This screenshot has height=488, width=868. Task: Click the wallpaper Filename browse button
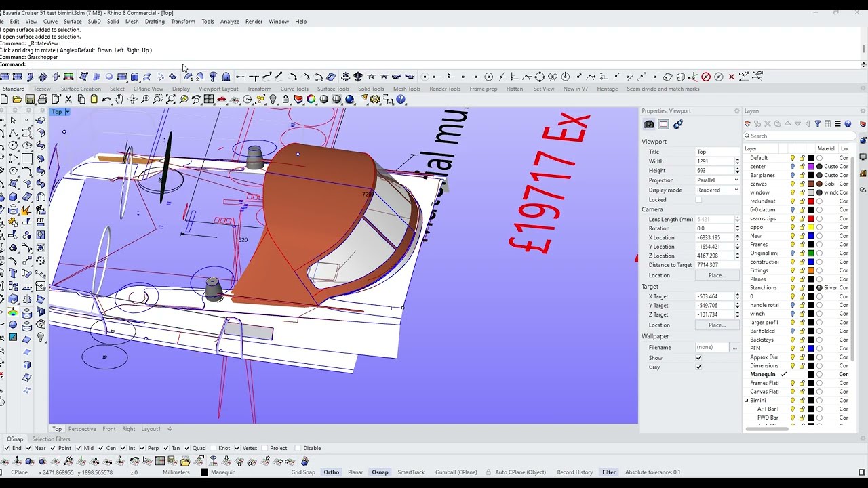[734, 348]
